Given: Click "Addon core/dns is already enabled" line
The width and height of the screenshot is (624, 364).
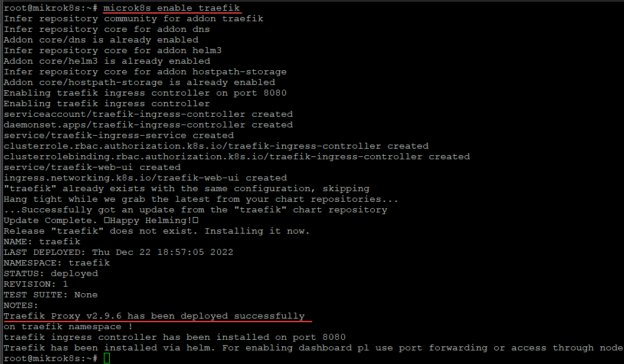Looking at the screenshot, I should [x=101, y=40].
